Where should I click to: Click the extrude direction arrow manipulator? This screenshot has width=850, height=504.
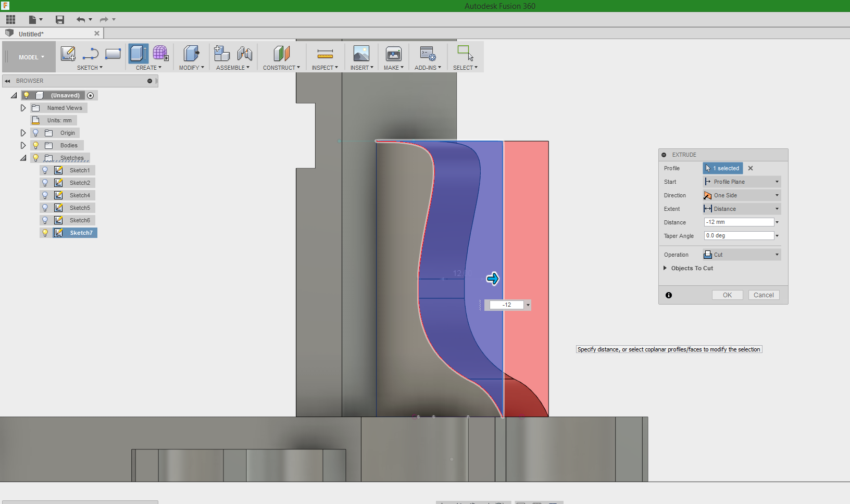coord(493,279)
